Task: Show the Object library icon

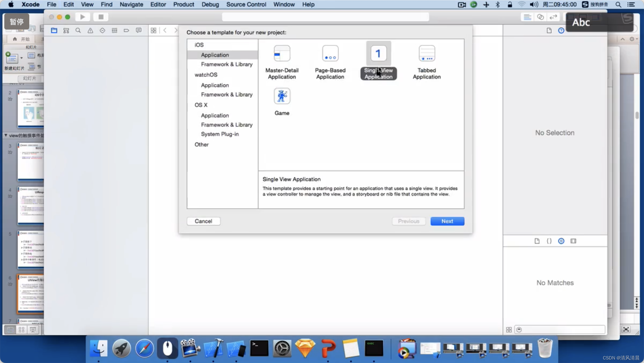Action: pyautogui.click(x=561, y=241)
